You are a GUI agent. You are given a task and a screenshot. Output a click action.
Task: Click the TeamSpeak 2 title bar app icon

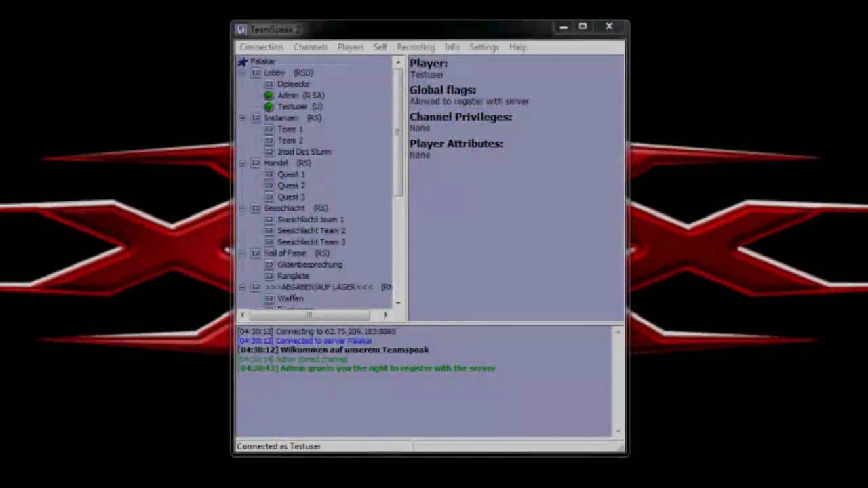(x=241, y=30)
